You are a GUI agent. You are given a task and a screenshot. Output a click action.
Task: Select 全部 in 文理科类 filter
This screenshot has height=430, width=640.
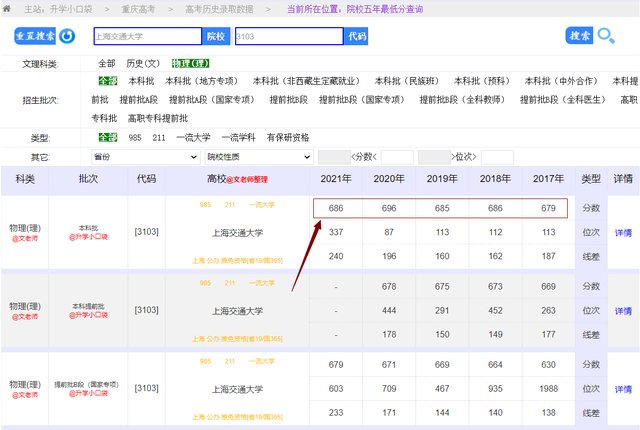coord(107,64)
